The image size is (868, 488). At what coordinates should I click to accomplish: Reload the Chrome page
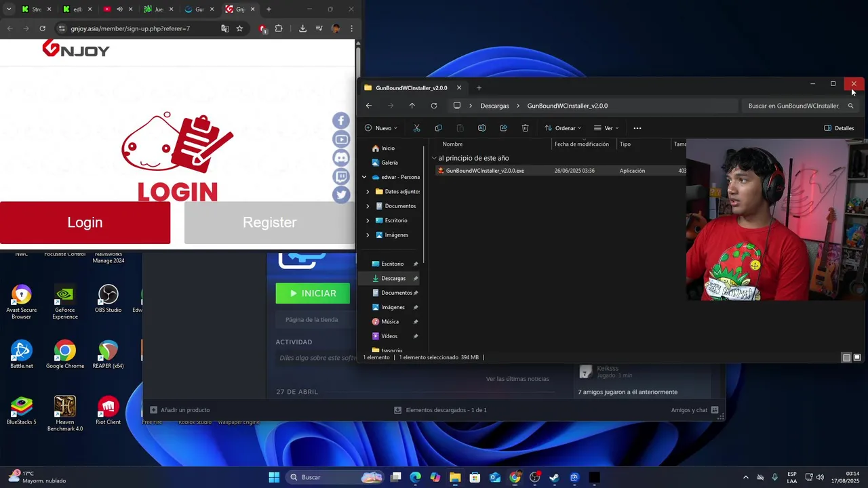[42, 28]
